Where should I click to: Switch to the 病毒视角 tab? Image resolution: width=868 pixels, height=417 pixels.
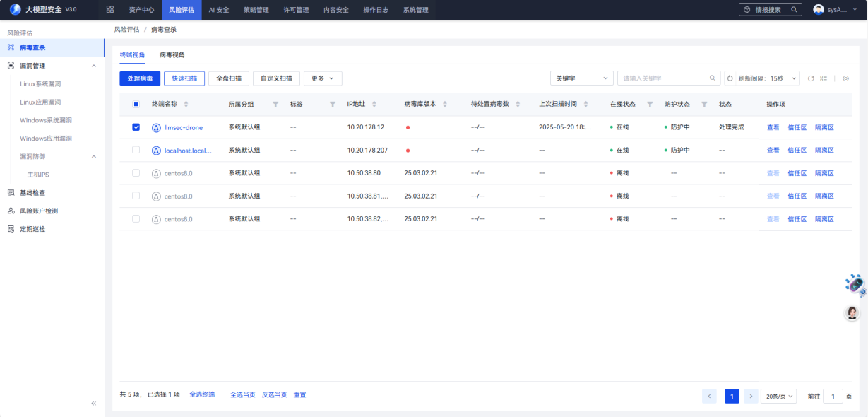coord(172,55)
